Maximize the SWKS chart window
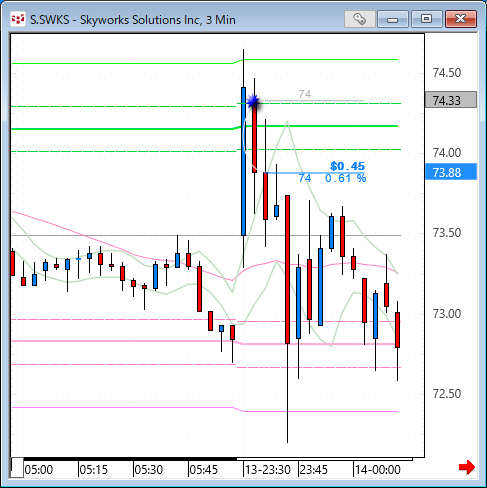Viewport: 487px width, 488px height. pyautogui.click(x=427, y=19)
